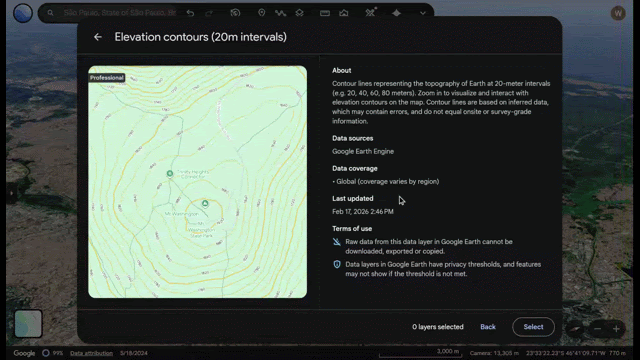Screen dimensions: 640x360
Task: Click the map style thumbnail
Action: (28, 324)
